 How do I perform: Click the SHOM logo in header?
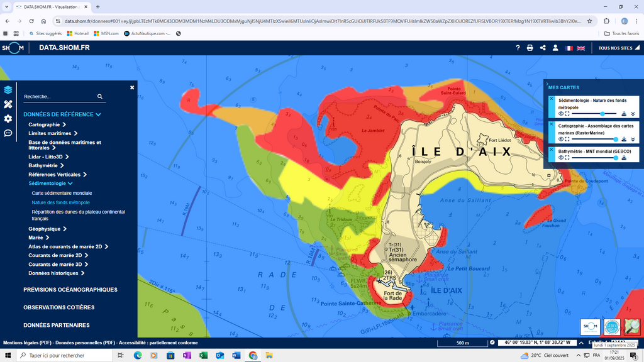click(x=13, y=48)
